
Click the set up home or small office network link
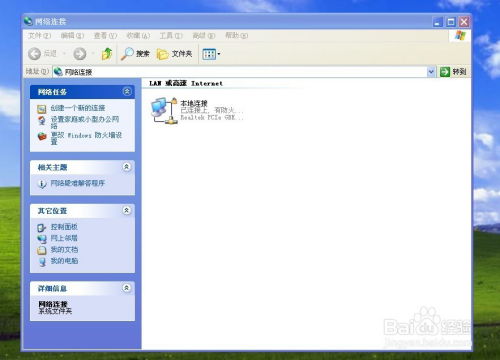click(85, 122)
